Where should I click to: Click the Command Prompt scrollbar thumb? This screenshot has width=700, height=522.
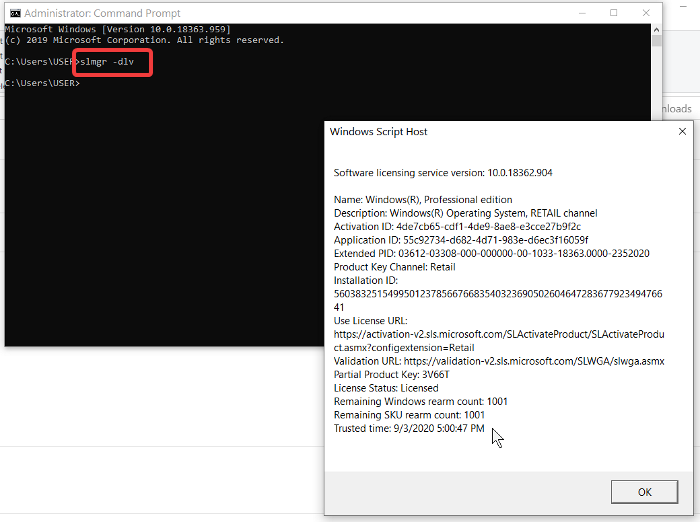point(656,41)
